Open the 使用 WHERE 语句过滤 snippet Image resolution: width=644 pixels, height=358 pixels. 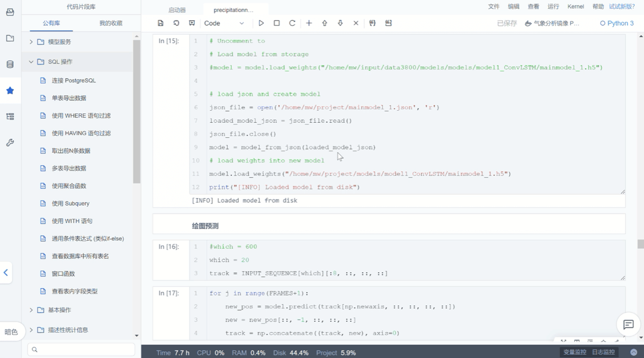pyautogui.click(x=81, y=116)
